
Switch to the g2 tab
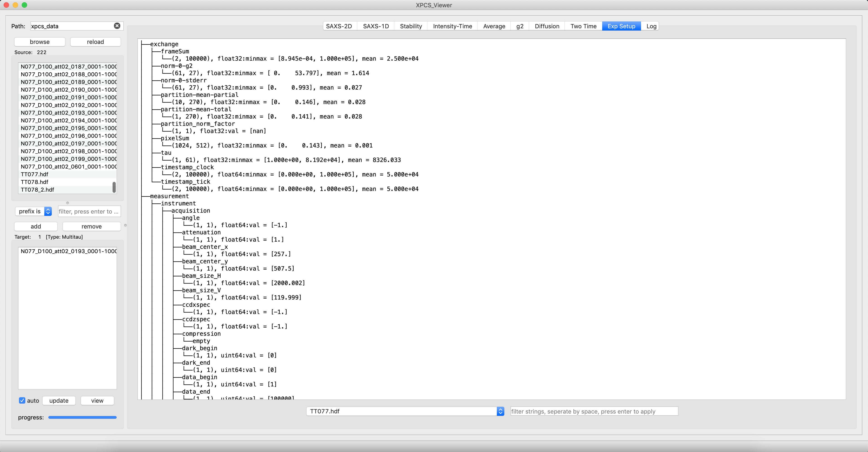[520, 26]
